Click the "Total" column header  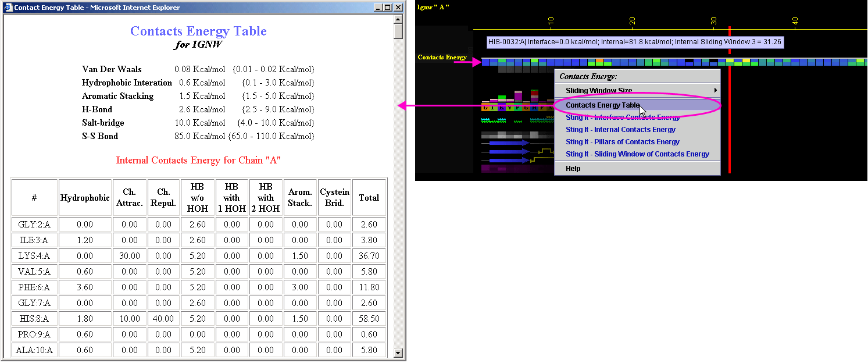tap(369, 198)
